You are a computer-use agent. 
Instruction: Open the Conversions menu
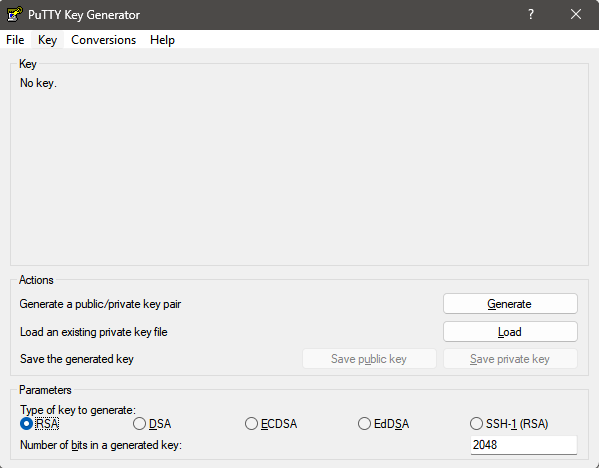click(x=104, y=40)
